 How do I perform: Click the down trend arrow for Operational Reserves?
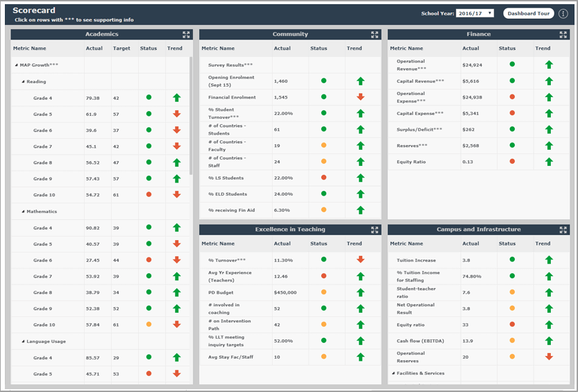(549, 356)
